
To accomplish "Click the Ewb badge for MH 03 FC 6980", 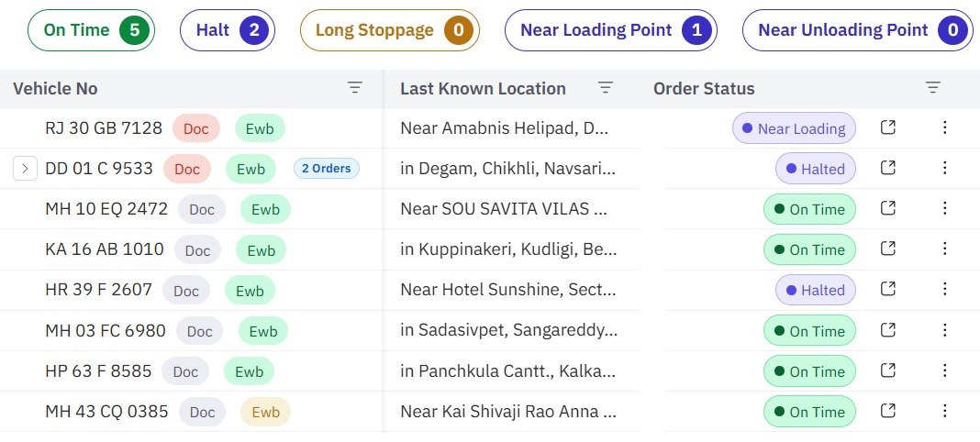I will [x=263, y=331].
